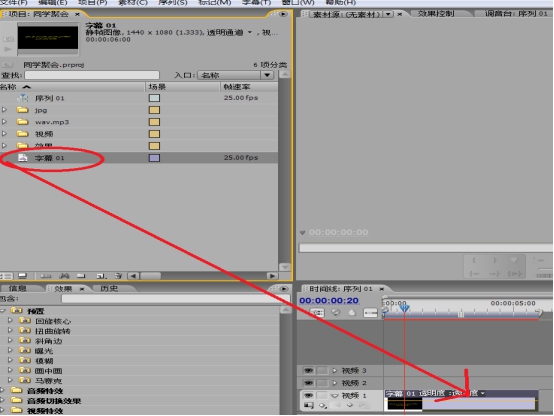
Task: Open the effects panel flyout menu
Action: [283, 289]
